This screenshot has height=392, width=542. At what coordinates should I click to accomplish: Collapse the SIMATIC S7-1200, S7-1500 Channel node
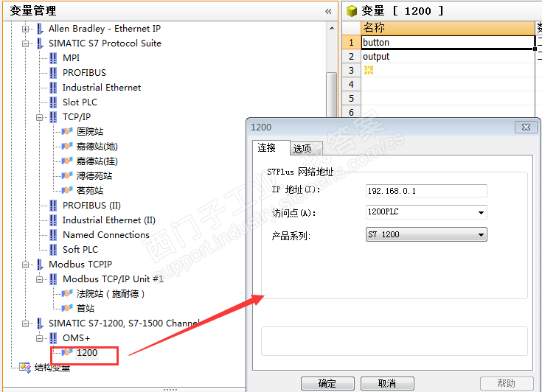[25, 323]
